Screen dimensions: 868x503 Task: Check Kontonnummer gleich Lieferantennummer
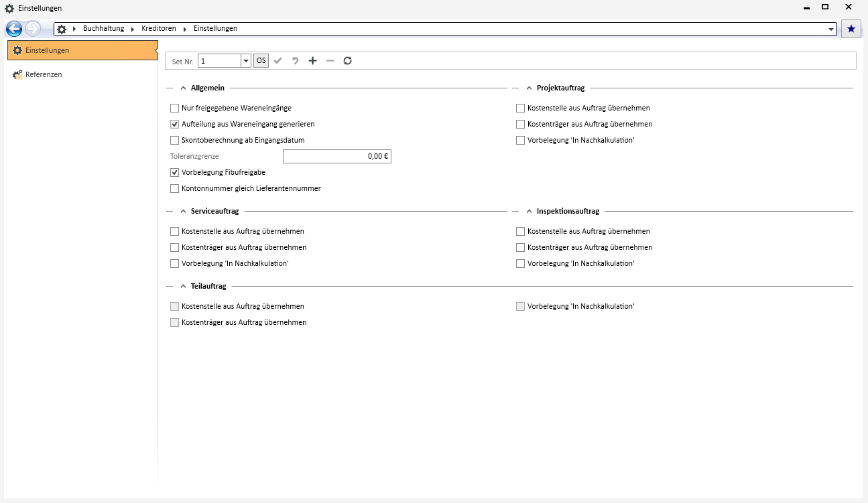pyautogui.click(x=175, y=188)
